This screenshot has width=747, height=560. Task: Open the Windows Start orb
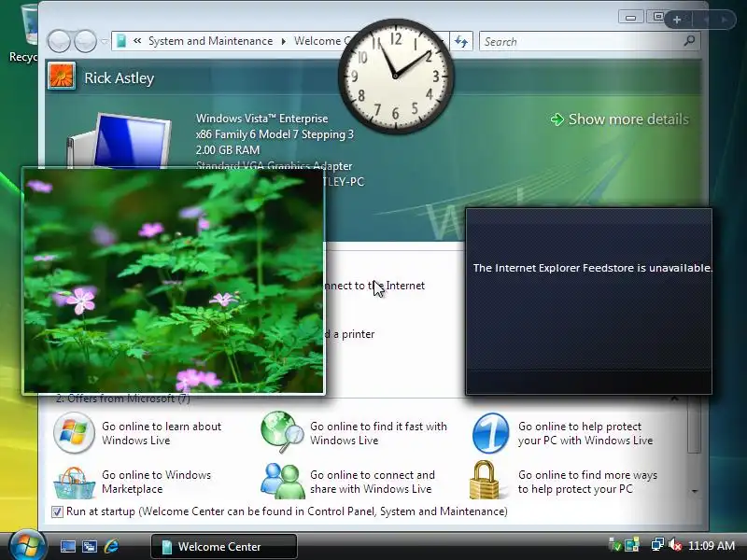pyautogui.click(x=27, y=544)
